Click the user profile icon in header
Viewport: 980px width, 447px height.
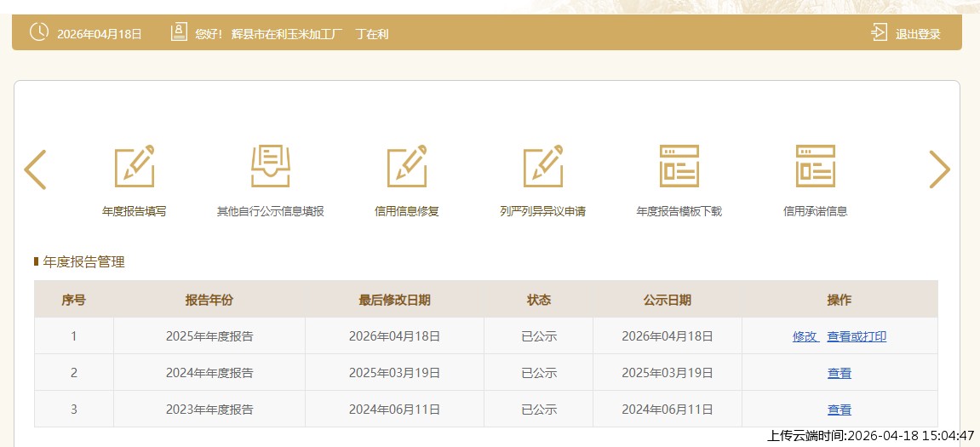pos(179,33)
